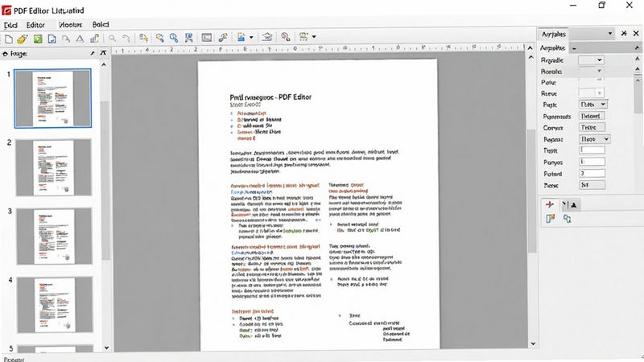Image resolution: width=644 pixels, height=362 pixels.
Task: Open the first combo box in properties panel
Action: pyautogui.click(x=591, y=60)
